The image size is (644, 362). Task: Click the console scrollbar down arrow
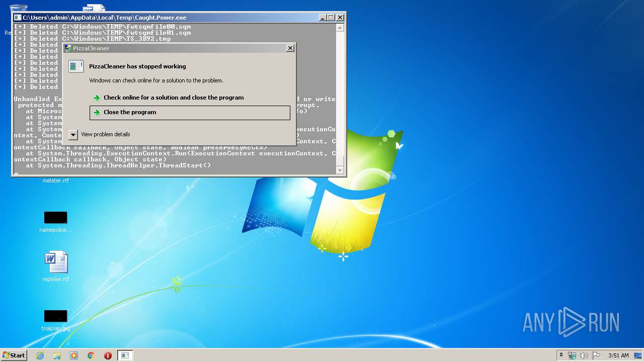[x=340, y=170]
